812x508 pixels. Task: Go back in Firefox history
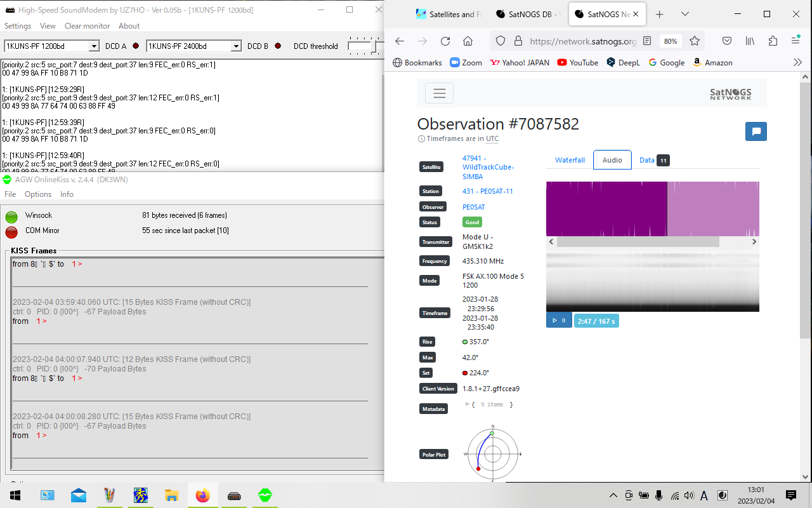point(400,41)
